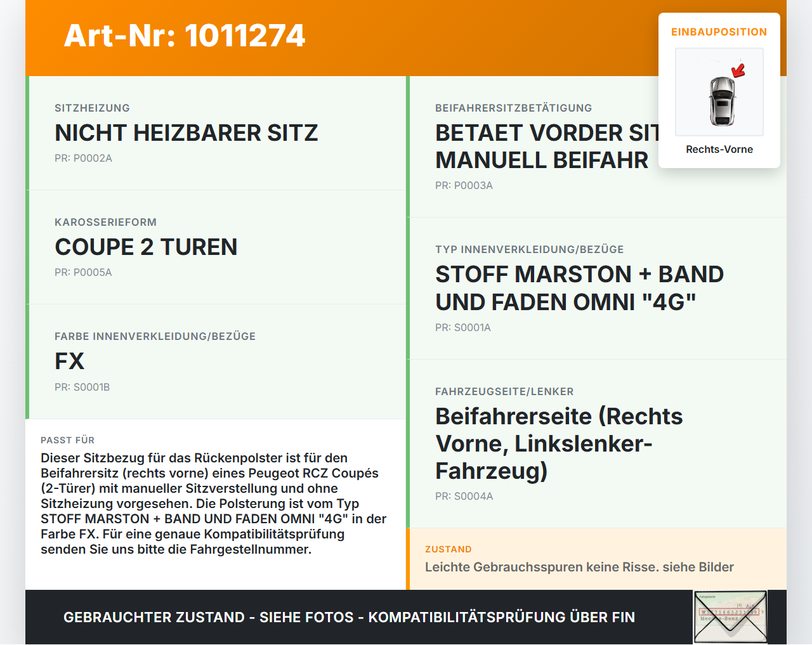Image resolution: width=812 pixels, height=645 pixels.
Task: Click FAHRZEUGSEITE/LENKER label
Action: 504,391
